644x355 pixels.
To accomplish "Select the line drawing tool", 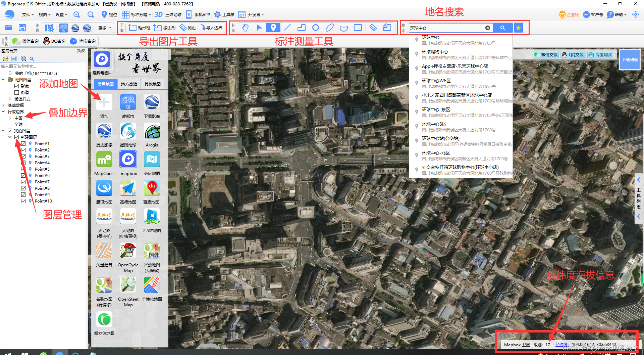I will click(287, 28).
